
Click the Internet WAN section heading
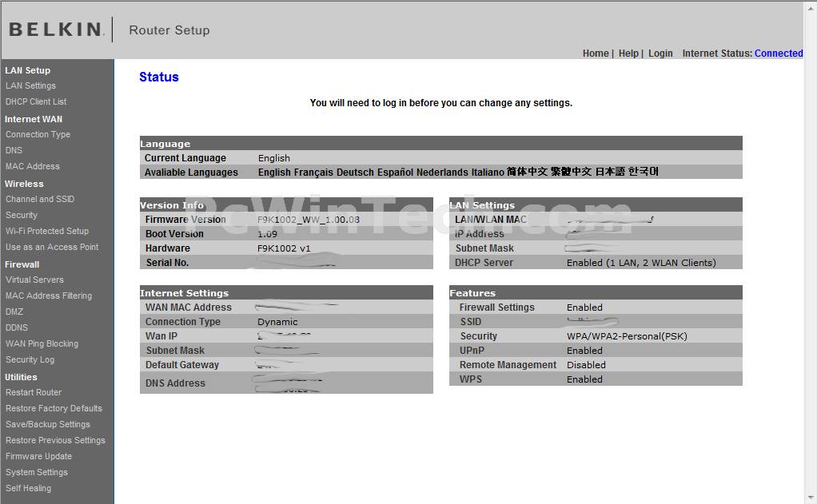(x=34, y=119)
